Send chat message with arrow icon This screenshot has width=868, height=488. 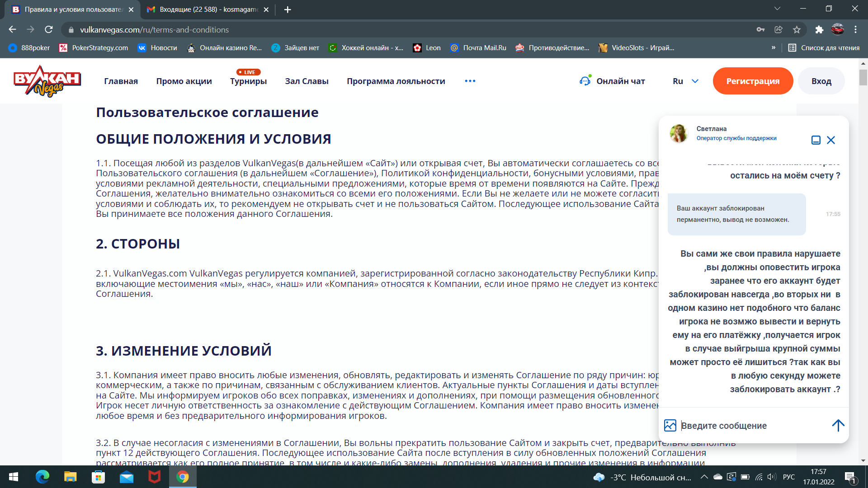[838, 425]
